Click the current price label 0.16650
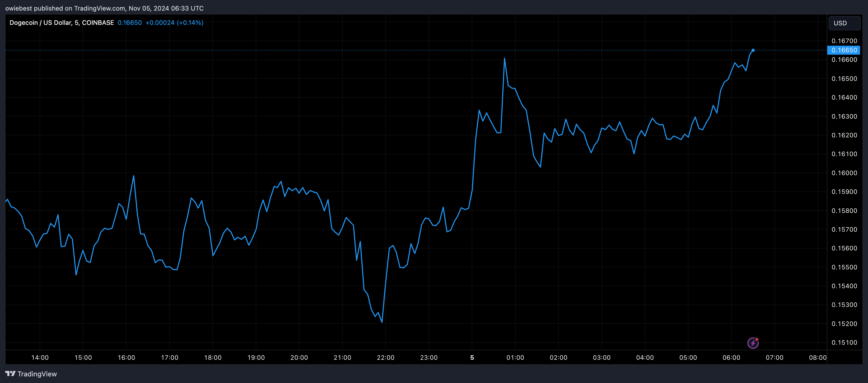 tap(844, 50)
